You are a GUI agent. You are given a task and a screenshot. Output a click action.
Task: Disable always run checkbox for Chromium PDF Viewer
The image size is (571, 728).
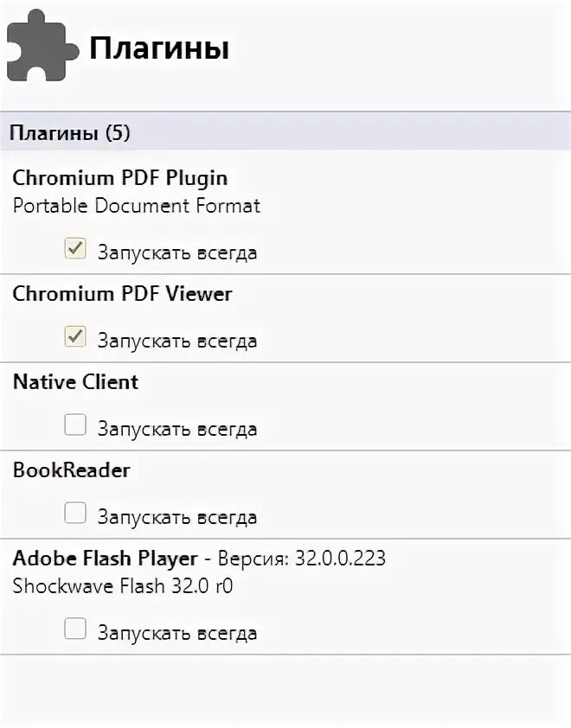point(75,337)
